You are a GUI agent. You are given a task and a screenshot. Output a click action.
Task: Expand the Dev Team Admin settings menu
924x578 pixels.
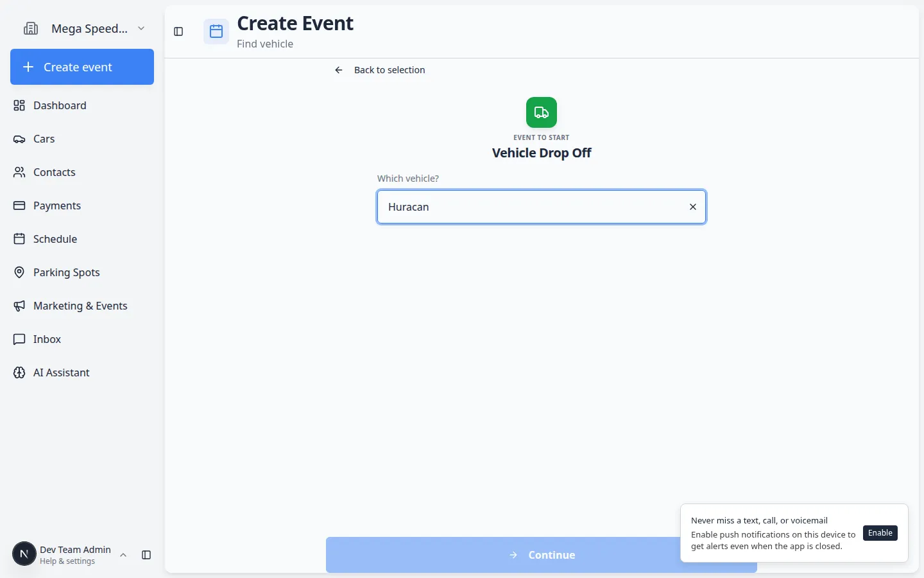123,555
